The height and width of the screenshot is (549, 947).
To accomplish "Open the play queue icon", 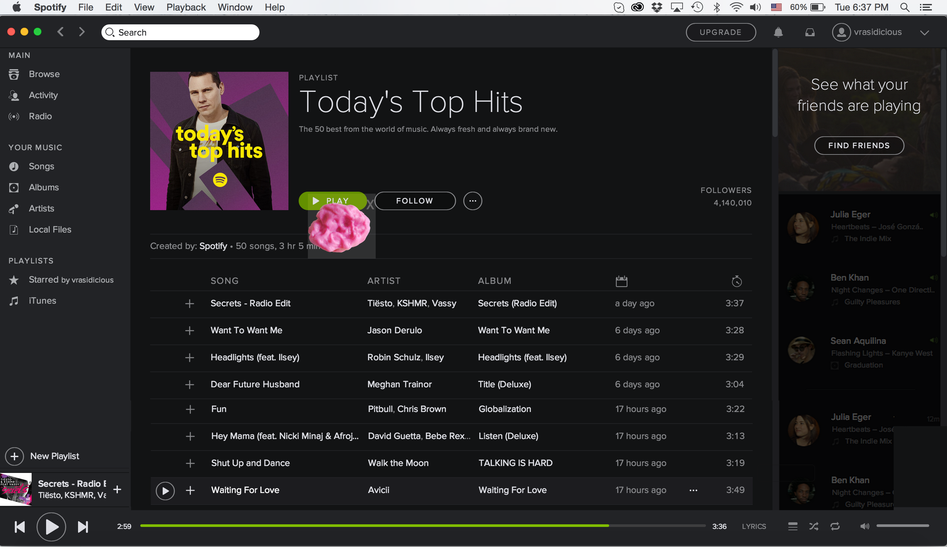I will (792, 526).
